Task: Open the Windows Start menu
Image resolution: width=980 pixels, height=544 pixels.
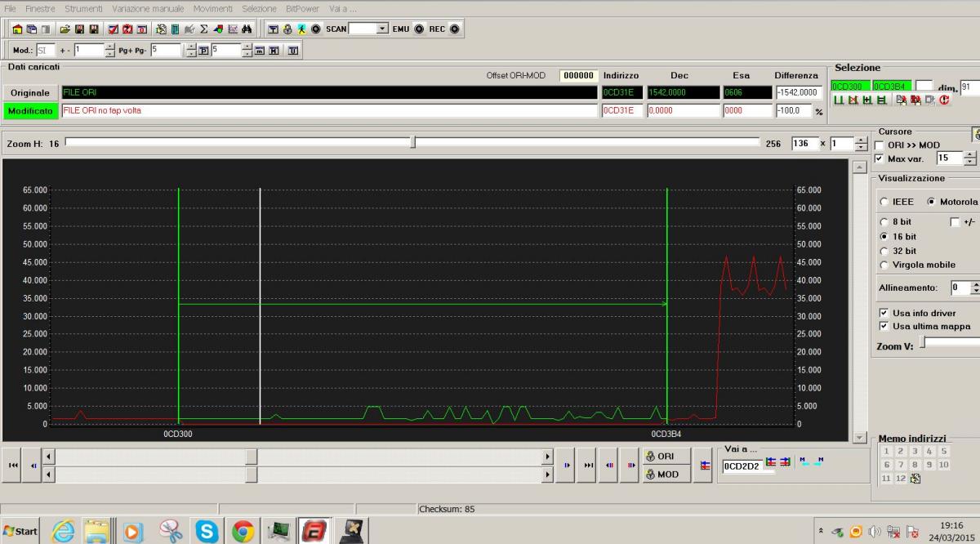Action: pyautogui.click(x=20, y=531)
